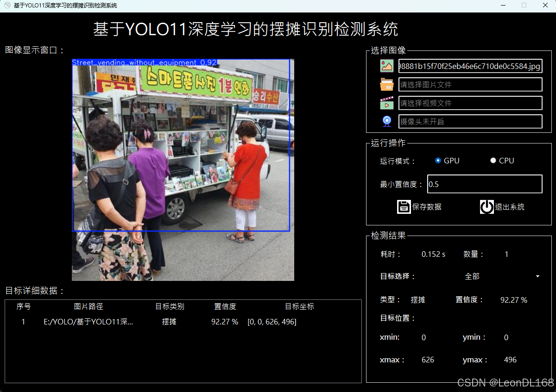This screenshot has height=392, width=556.
Task: Click the 92.27 % value in 检测结果 panel
Action: tap(514, 300)
